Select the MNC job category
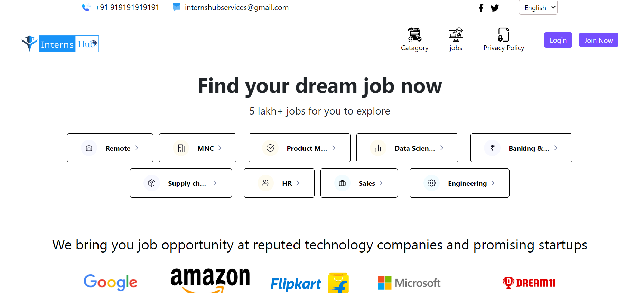 [198, 148]
